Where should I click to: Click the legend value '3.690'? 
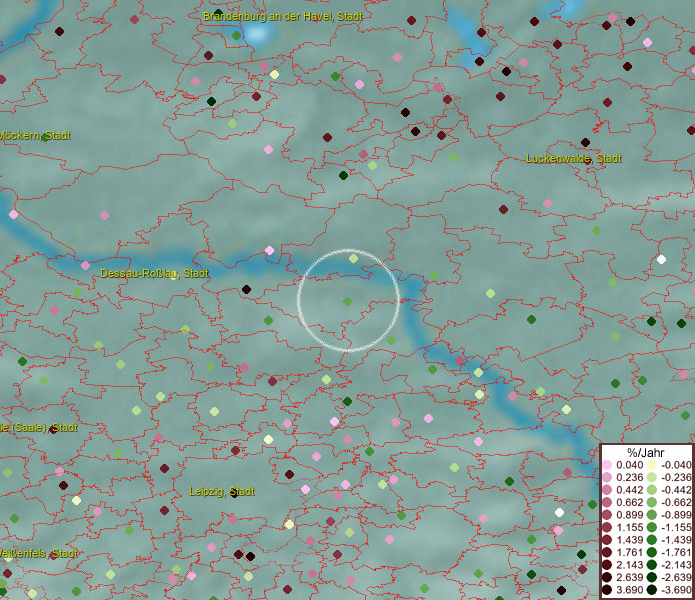point(629,590)
